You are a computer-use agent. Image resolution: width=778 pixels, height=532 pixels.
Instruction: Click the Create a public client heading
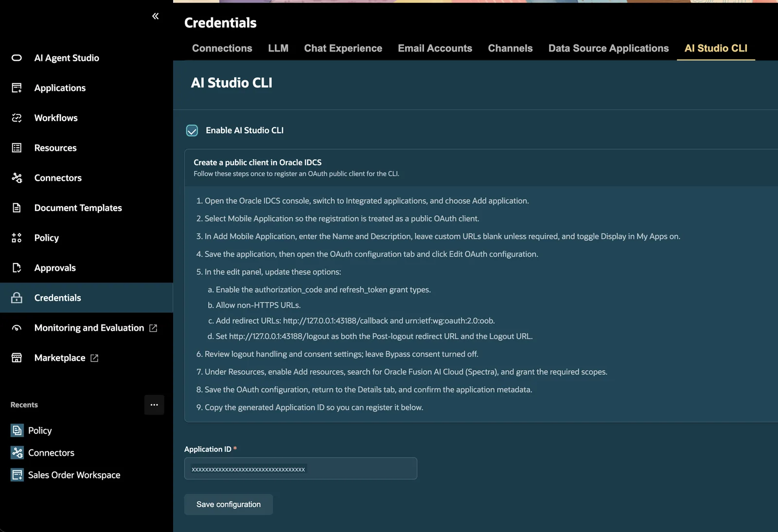coord(258,162)
